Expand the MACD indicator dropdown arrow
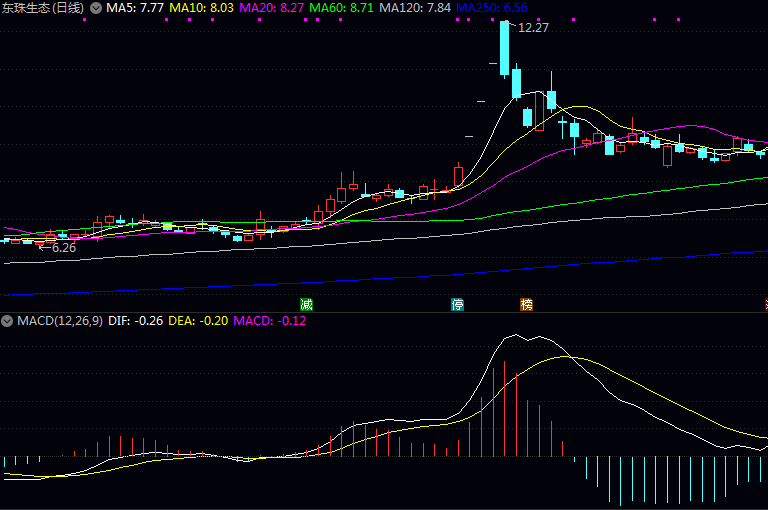768x510 pixels. point(7,321)
